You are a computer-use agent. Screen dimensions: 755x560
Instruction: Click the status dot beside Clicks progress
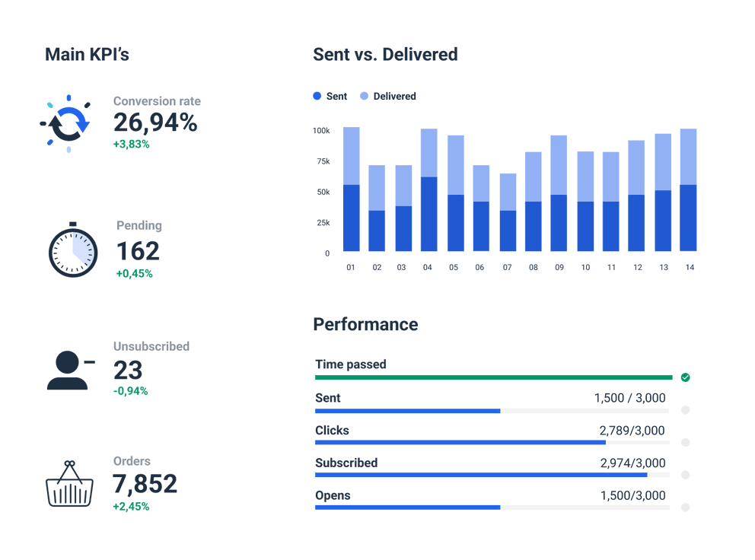[x=686, y=442]
